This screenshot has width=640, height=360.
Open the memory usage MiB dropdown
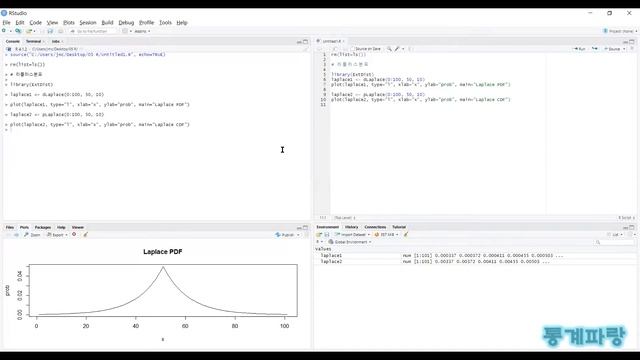386,235
